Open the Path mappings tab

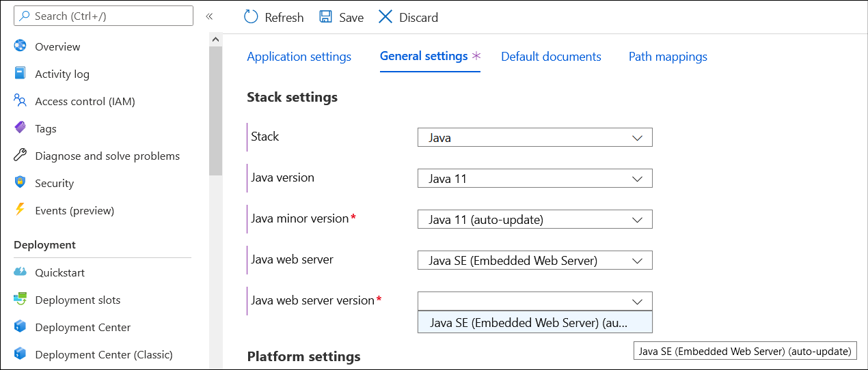tap(668, 57)
